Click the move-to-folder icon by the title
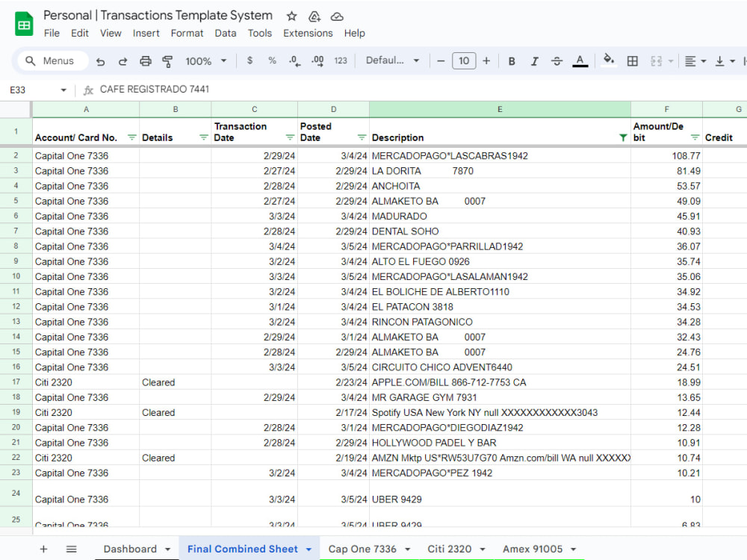This screenshot has width=747, height=560. (314, 16)
